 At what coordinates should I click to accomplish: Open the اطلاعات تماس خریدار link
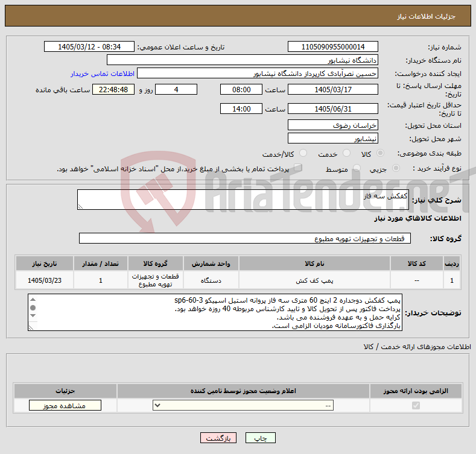point(103,74)
